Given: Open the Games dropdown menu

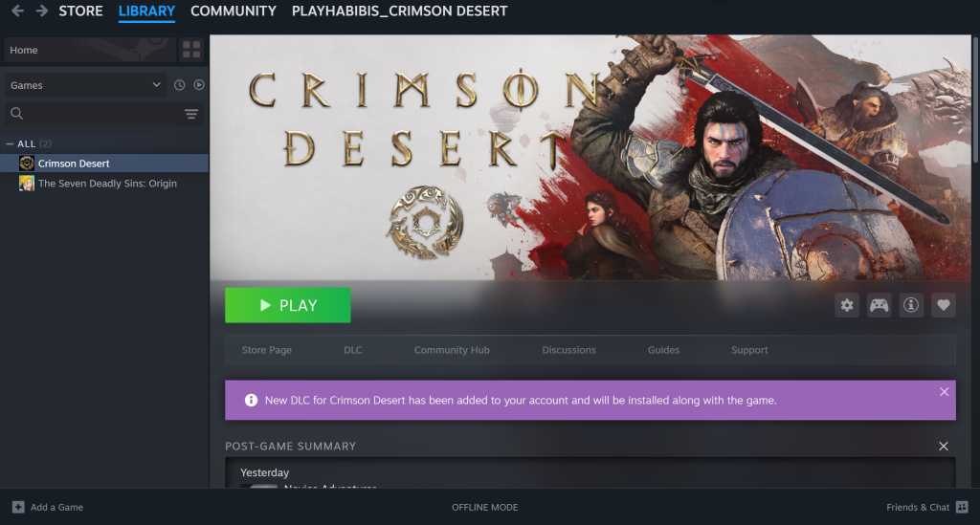Looking at the screenshot, I should click(x=85, y=85).
